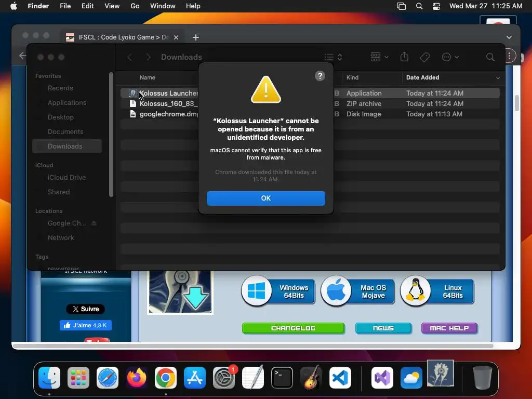Download the Mac OS Mojave version
Screen dimensions: 532x399
(357, 291)
